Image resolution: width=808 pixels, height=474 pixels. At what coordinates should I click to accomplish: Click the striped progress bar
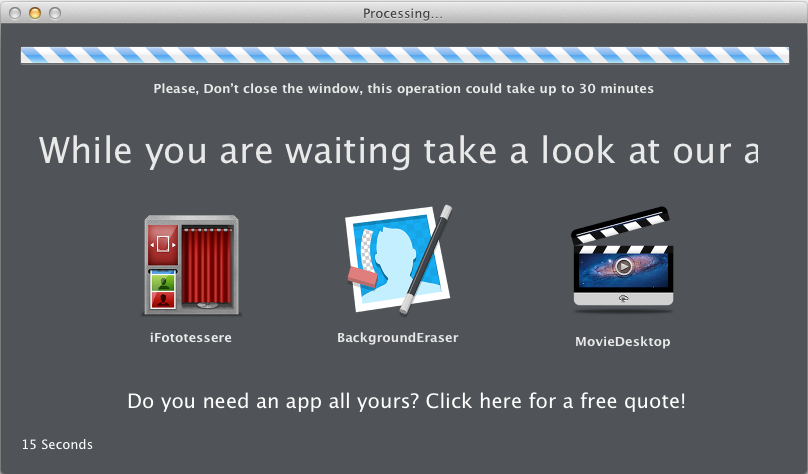[405, 55]
